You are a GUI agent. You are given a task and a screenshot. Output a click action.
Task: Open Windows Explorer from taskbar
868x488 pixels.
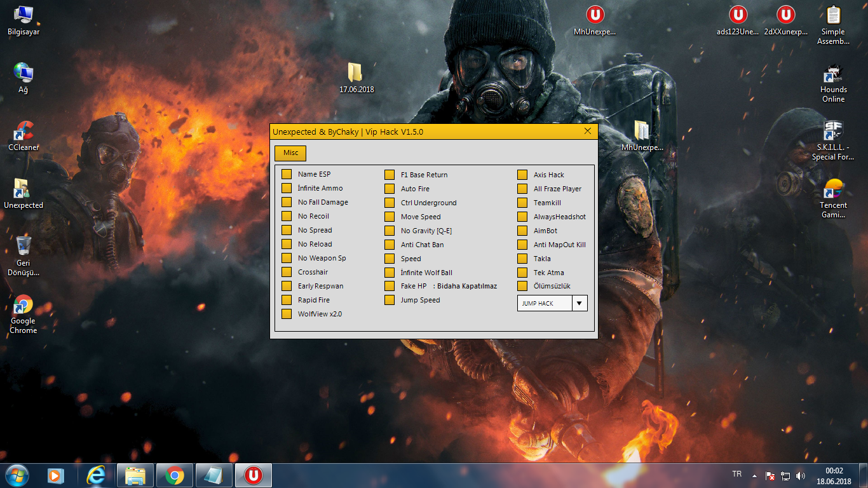[135, 475]
